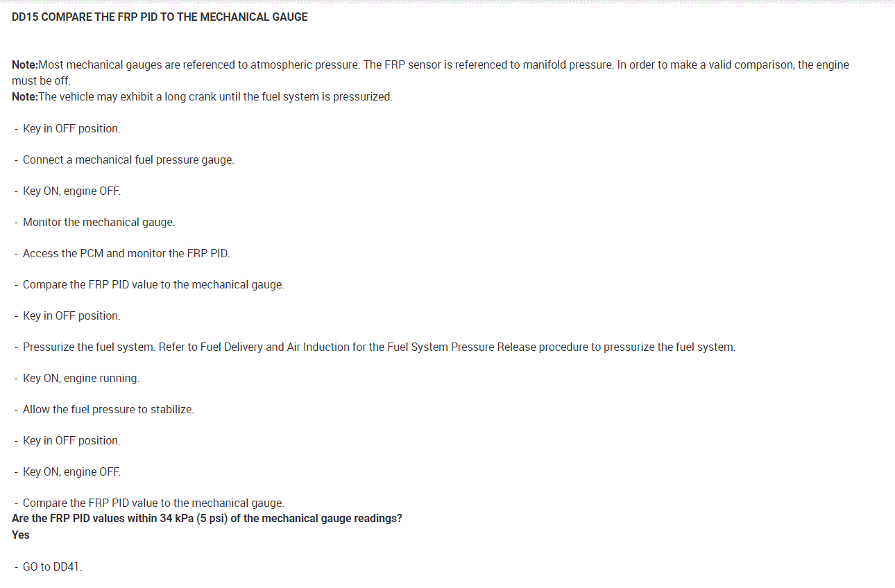Screen dimensions: 895x588
Task: Click the note about long crank
Action: (x=215, y=96)
